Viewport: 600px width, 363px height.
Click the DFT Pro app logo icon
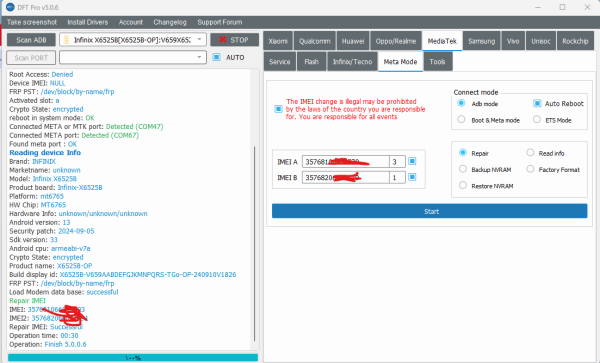tap(10, 7)
